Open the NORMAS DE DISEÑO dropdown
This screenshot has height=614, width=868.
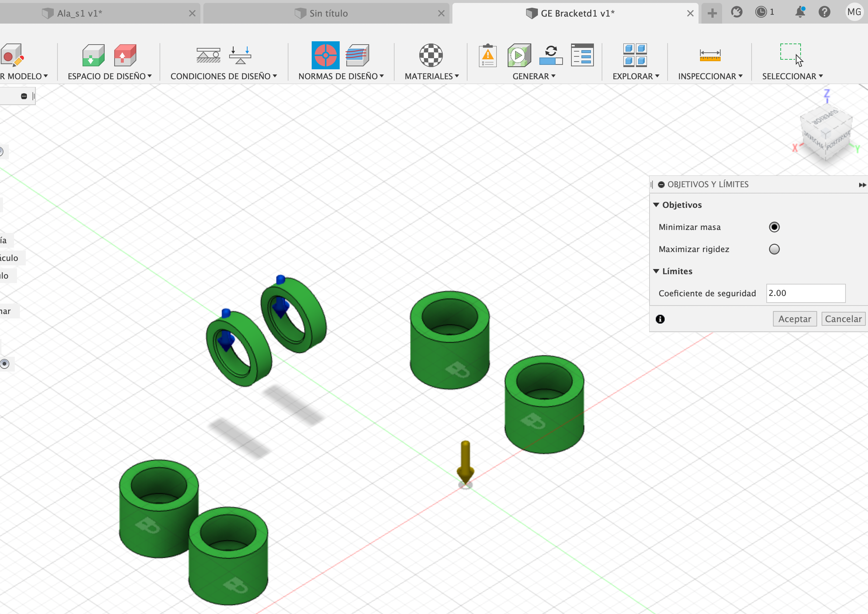pyautogui.click(x=341, y=76)
